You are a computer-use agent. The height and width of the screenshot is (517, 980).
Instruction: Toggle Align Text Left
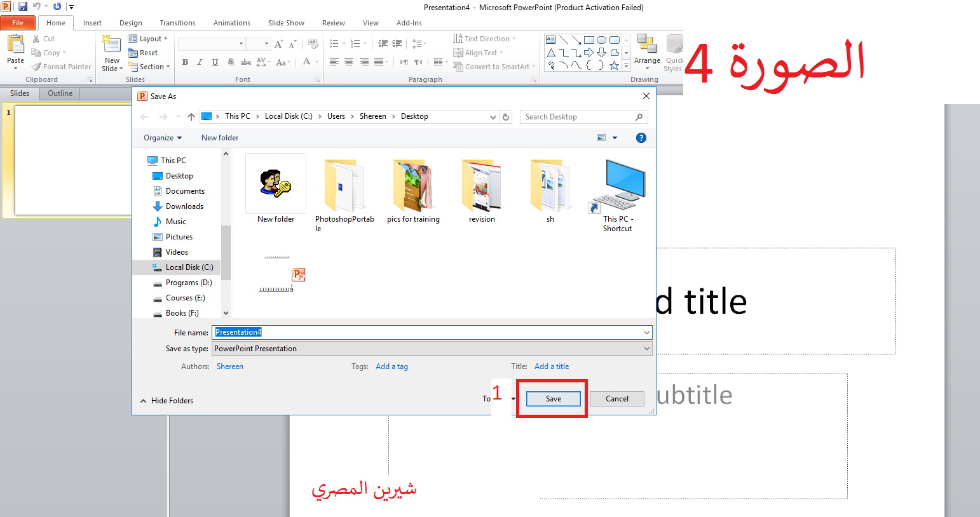click(x=334, y=62)
